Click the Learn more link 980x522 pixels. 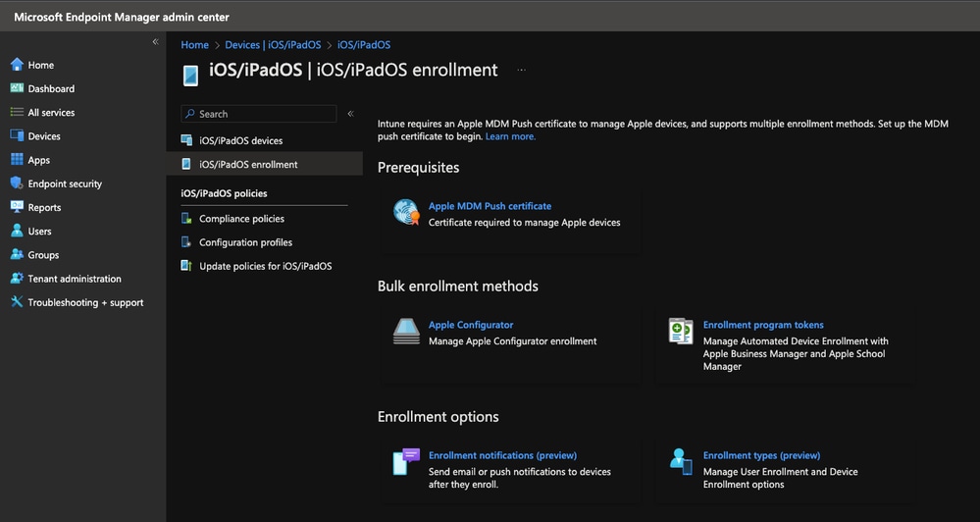[x=510, y=136]
